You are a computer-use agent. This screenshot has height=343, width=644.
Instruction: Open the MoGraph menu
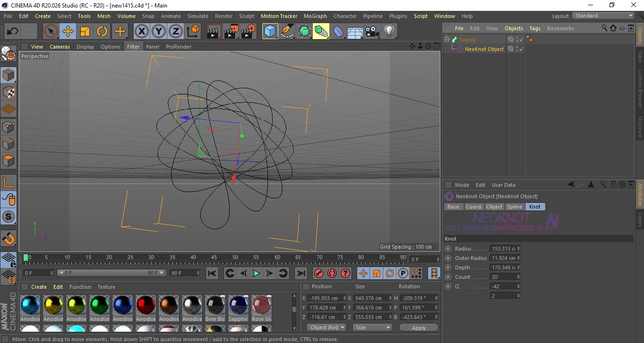click(x=315, y=16)
